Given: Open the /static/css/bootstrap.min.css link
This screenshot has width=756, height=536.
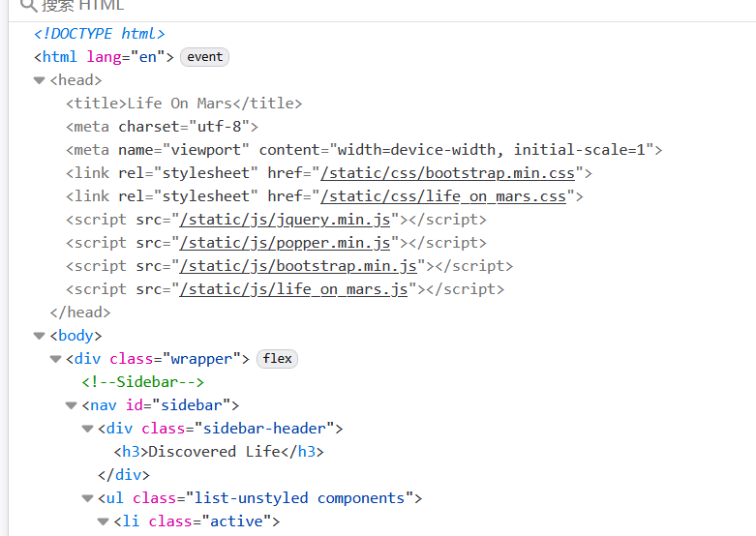Looking at the screenshot, I should [448, 173].
